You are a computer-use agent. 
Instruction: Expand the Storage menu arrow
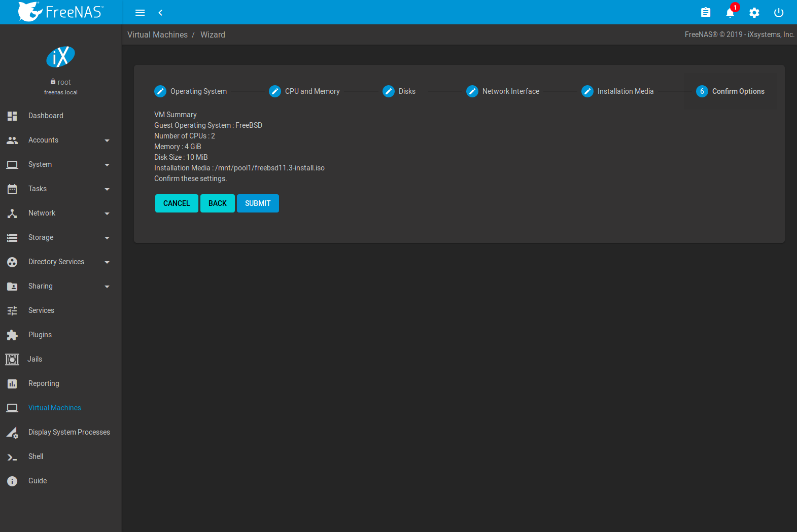[x=107, y=238]
